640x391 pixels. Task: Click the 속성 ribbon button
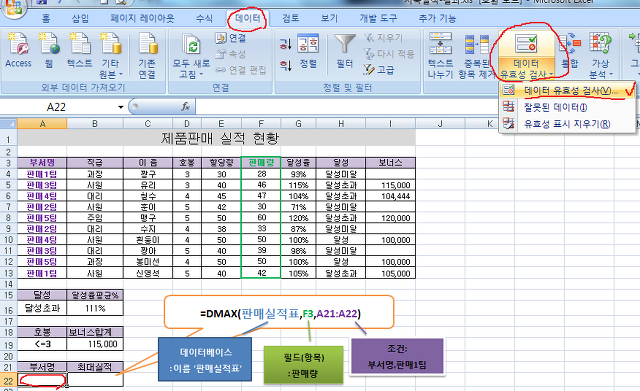click(231, 54)
